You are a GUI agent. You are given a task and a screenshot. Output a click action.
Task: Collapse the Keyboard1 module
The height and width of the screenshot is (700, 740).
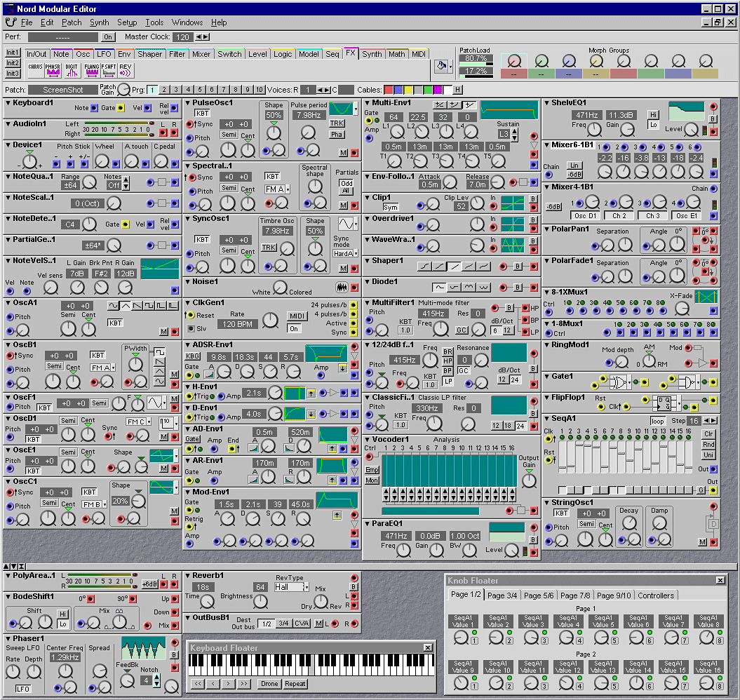click(x=8, y=102)
